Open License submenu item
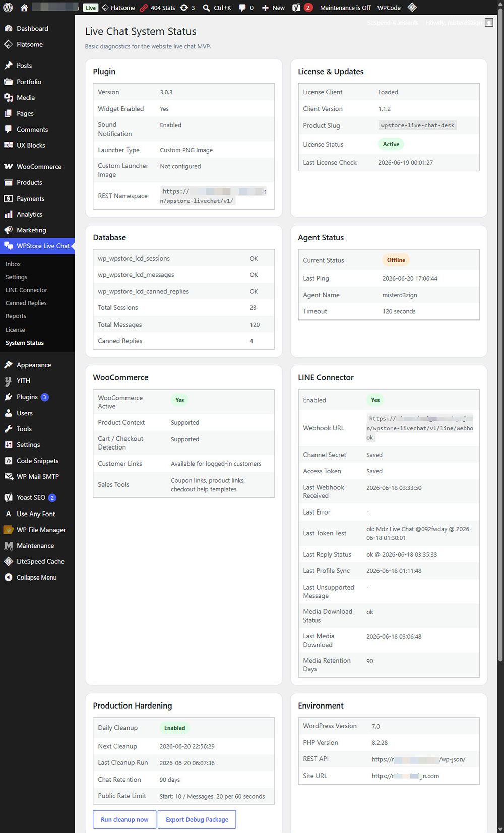504x833 pixels. (x=15, y=330)
